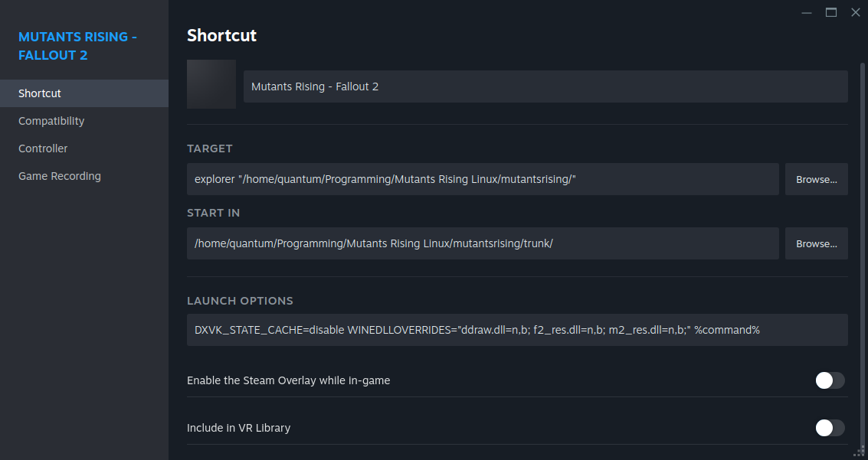Image resolution: width=868 pixels, height=460 pixels.
Task: Switch to the Compatibility tab
Action: (x=84, y=121)
